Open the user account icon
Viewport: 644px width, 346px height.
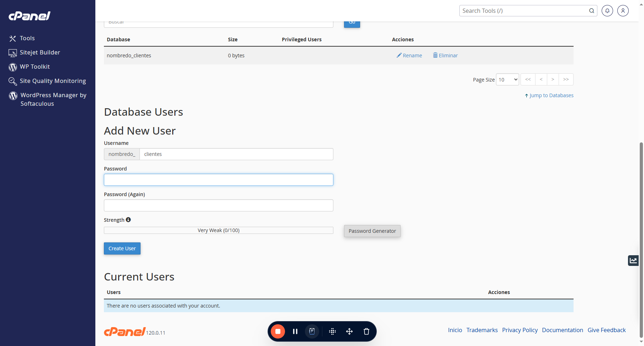click(623, 11)
